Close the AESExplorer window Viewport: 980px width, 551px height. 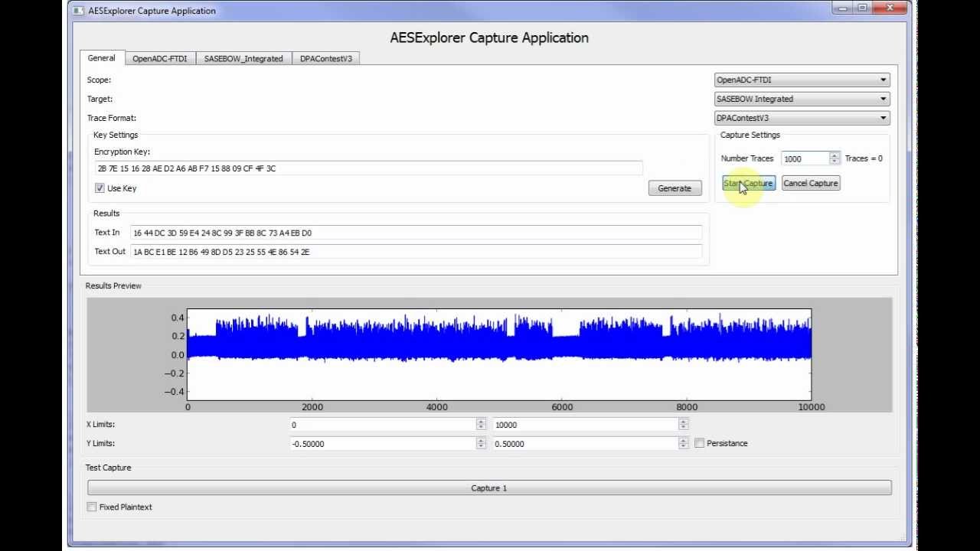[890, 8]
